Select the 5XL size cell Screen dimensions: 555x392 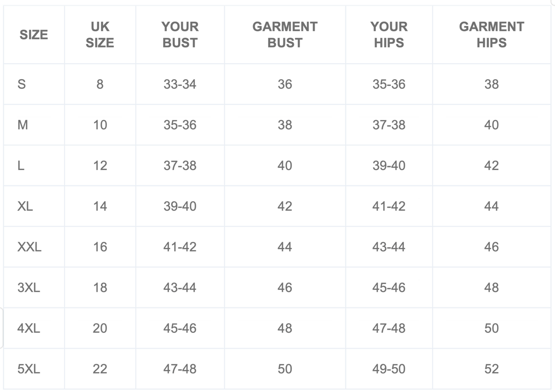(34, 369)
